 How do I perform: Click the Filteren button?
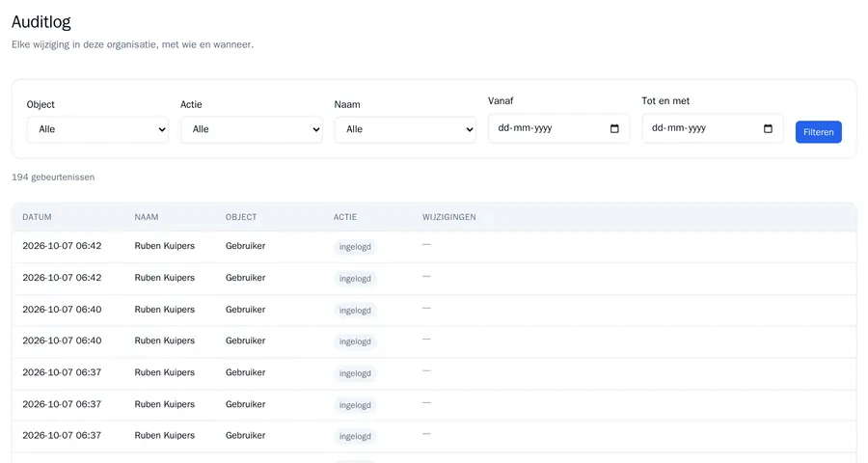coord(819,132)
